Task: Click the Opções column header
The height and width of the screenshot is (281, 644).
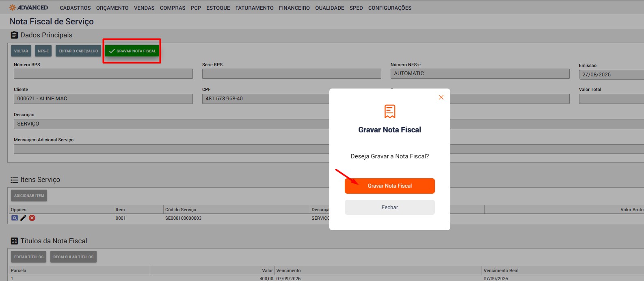Action: click(x=19, y=210)
